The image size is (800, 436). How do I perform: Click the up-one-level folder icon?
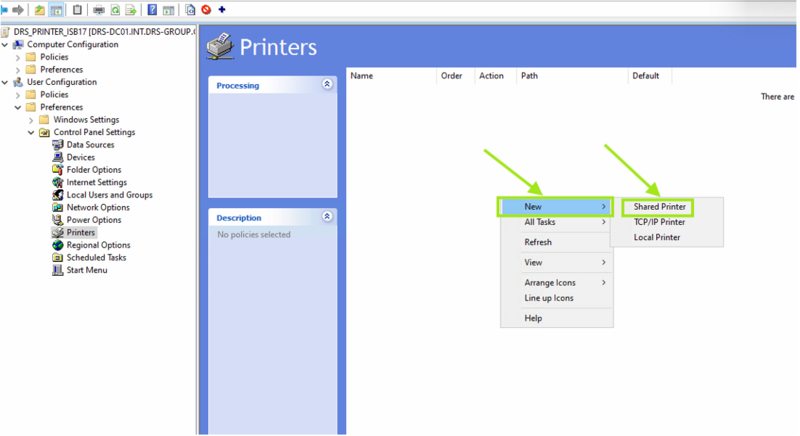pos(40,10)
